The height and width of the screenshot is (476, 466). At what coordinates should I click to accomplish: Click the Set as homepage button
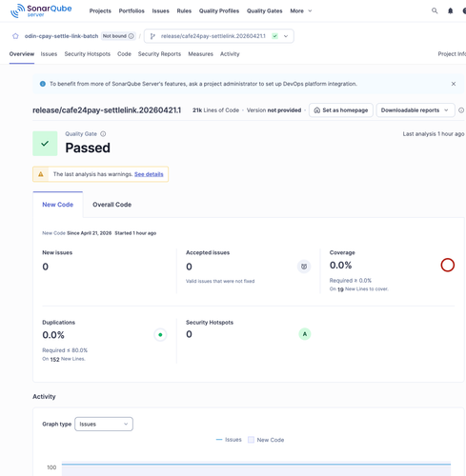(341, 110)
